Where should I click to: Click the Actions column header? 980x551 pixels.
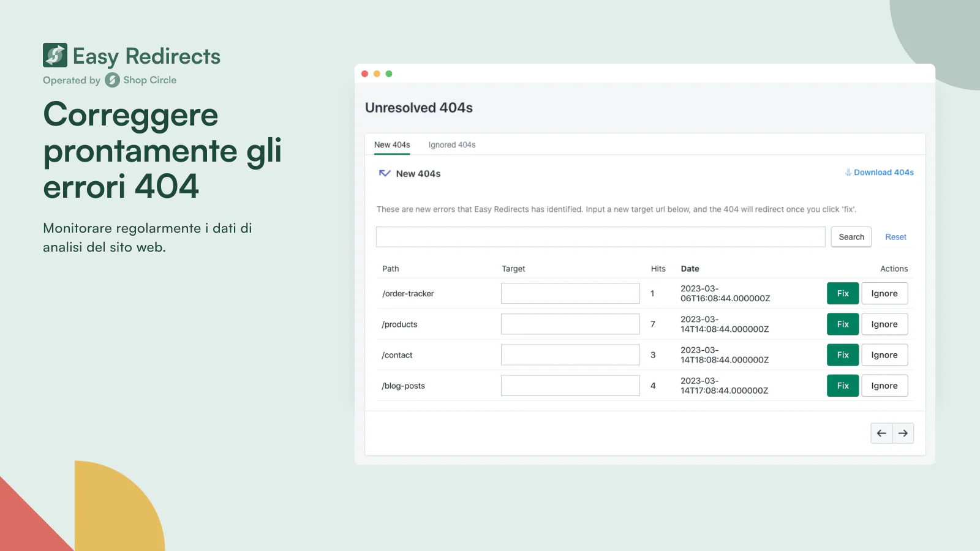pyautogui.click(x=894, y=269)
